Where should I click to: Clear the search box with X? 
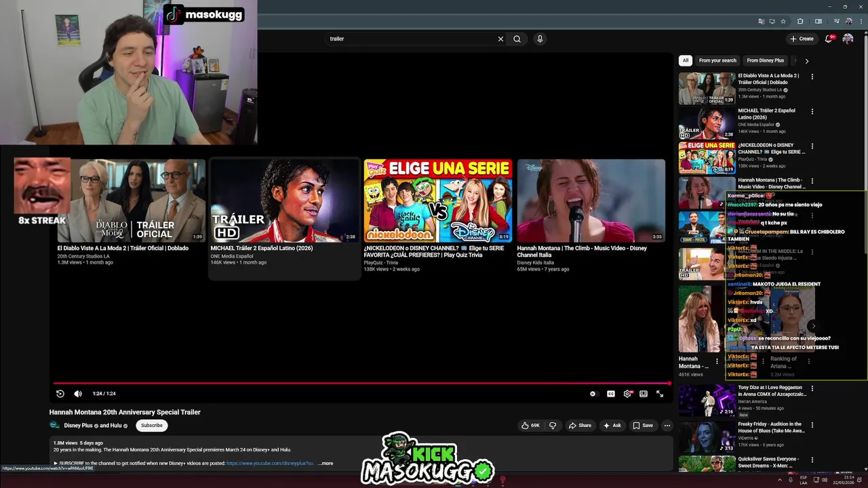coord(500,39)
